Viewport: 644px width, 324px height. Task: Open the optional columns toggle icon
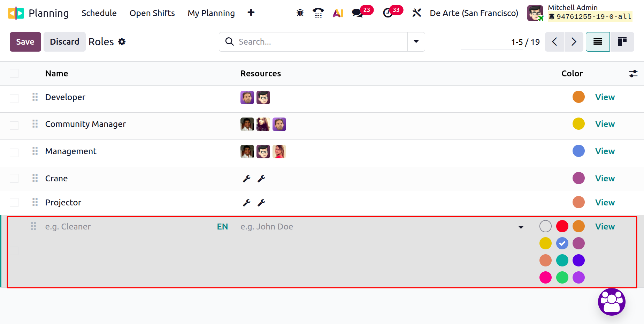click(x=633, y=73)
